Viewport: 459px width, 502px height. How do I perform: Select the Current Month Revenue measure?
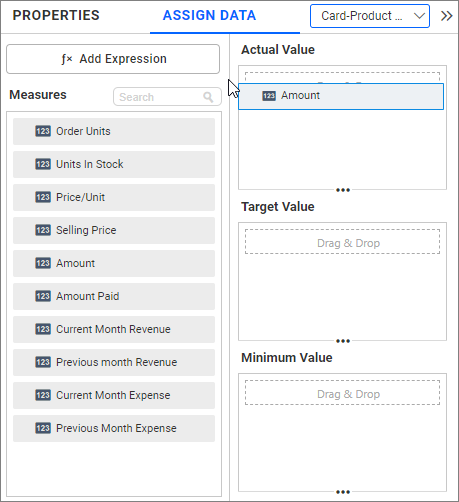point(114,329)
